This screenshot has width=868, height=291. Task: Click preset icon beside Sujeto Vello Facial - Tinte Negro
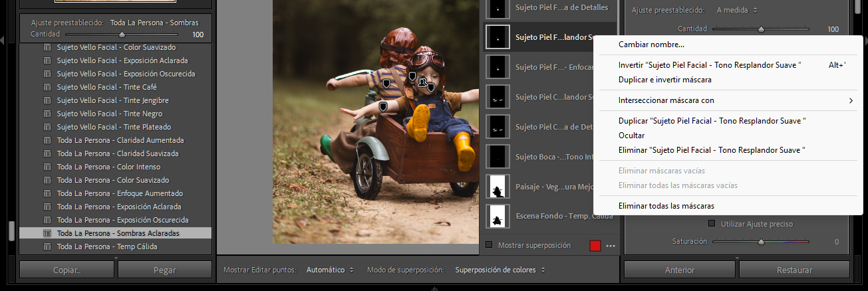tap(47, 114)
